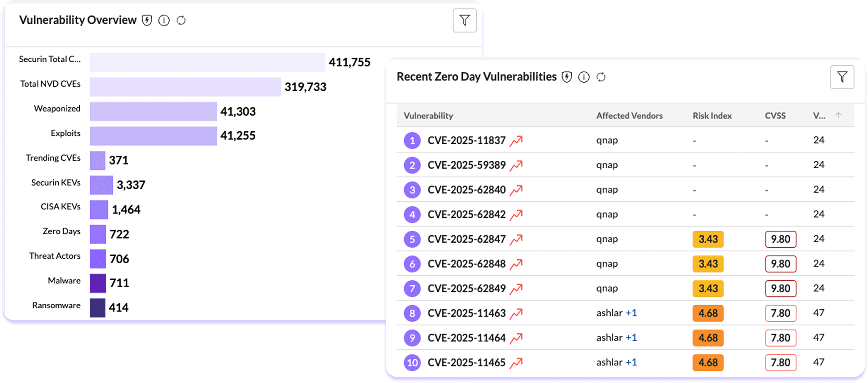Open CVE-2025-59389 vulnerability details
This screenshot has height=383, width=868.
pyautogui.click(x=466, y=165)
